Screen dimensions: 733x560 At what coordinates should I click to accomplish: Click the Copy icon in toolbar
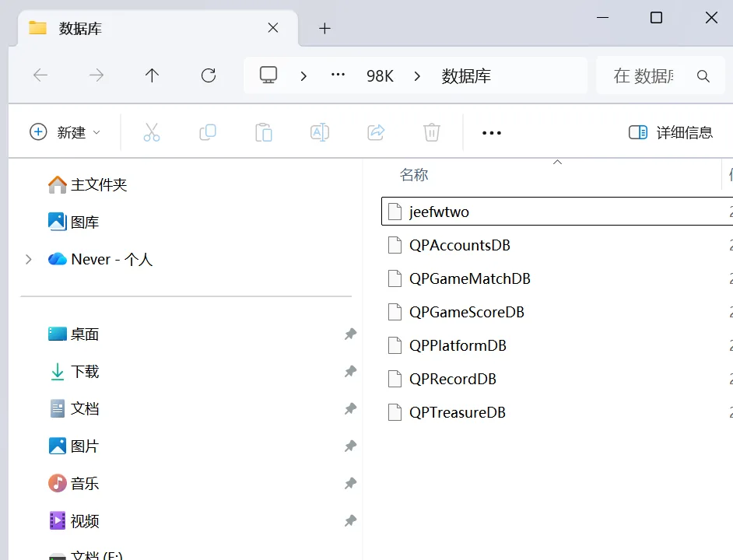pos(208,132)
